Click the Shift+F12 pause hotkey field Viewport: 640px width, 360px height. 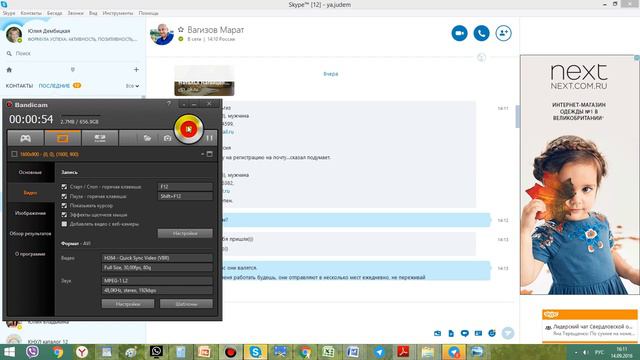pos(185,196)
